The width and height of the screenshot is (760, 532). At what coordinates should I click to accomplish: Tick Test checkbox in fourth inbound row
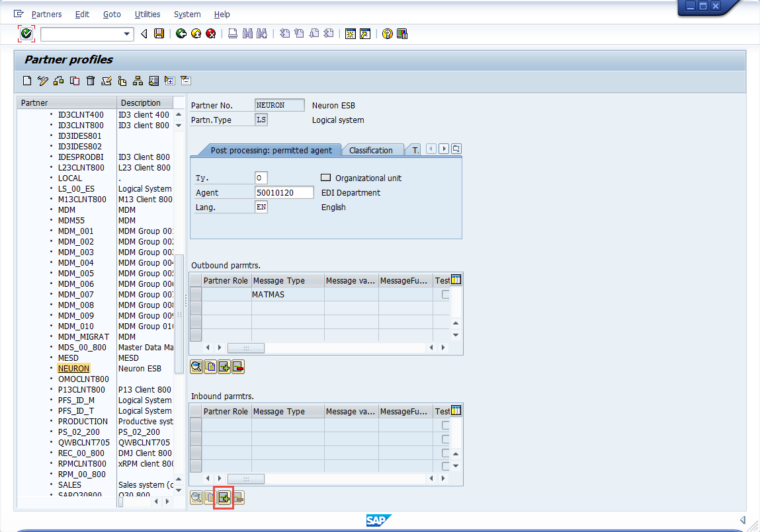[x=445, y=466]
